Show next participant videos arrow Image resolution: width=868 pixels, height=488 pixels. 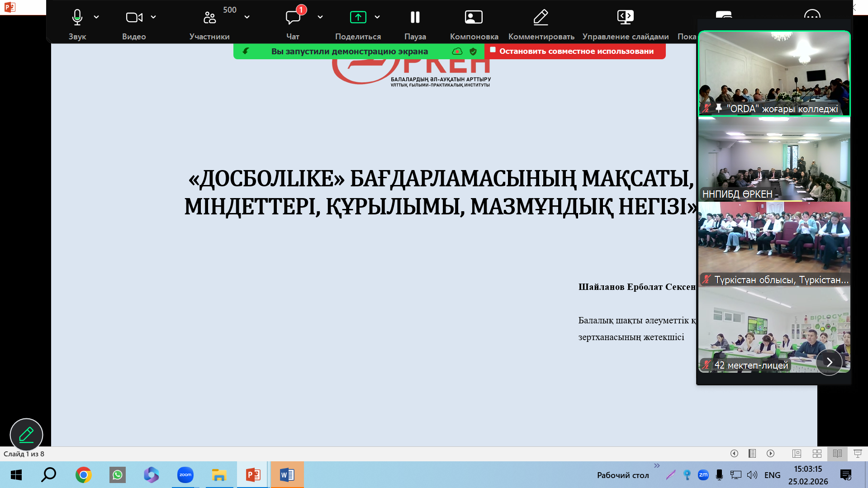[829, 362]
